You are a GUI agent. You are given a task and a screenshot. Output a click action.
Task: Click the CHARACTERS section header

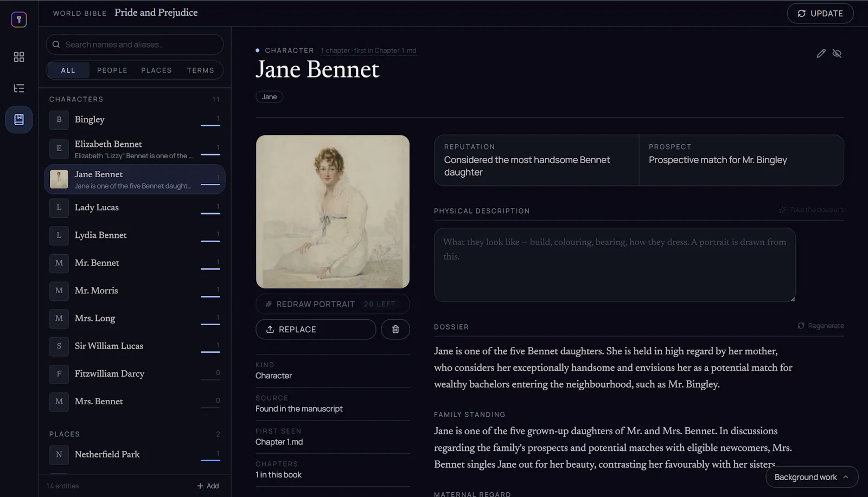[x=76, y=99]
